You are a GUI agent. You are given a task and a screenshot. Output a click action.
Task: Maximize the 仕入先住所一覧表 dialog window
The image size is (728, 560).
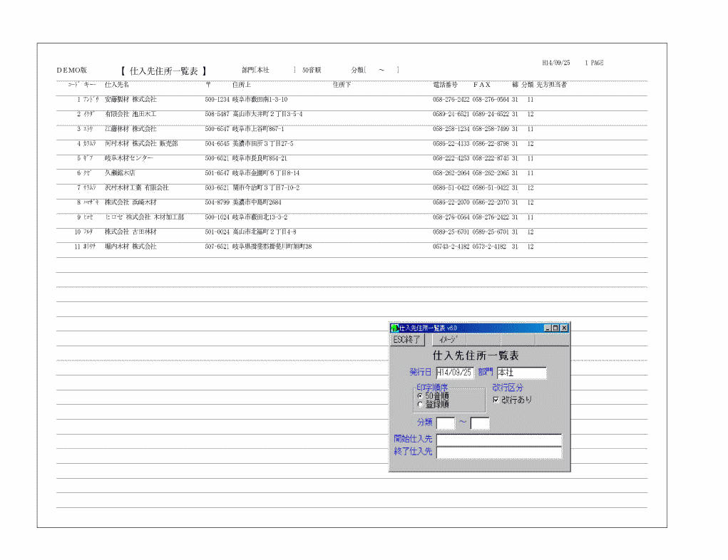coord(555,328)
